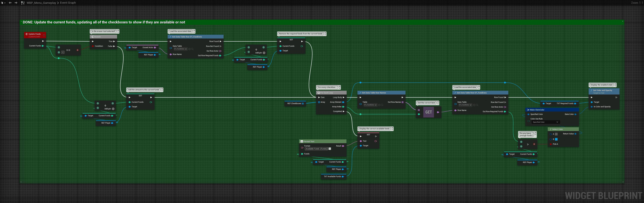Click the forward navigation arrow
Image resolution: width=644 pixels, height=203 pixels.
pos(16,3)
